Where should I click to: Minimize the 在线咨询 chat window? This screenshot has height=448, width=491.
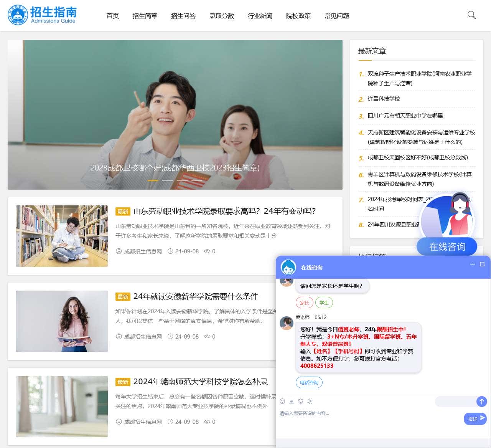(x=472, y=265)
